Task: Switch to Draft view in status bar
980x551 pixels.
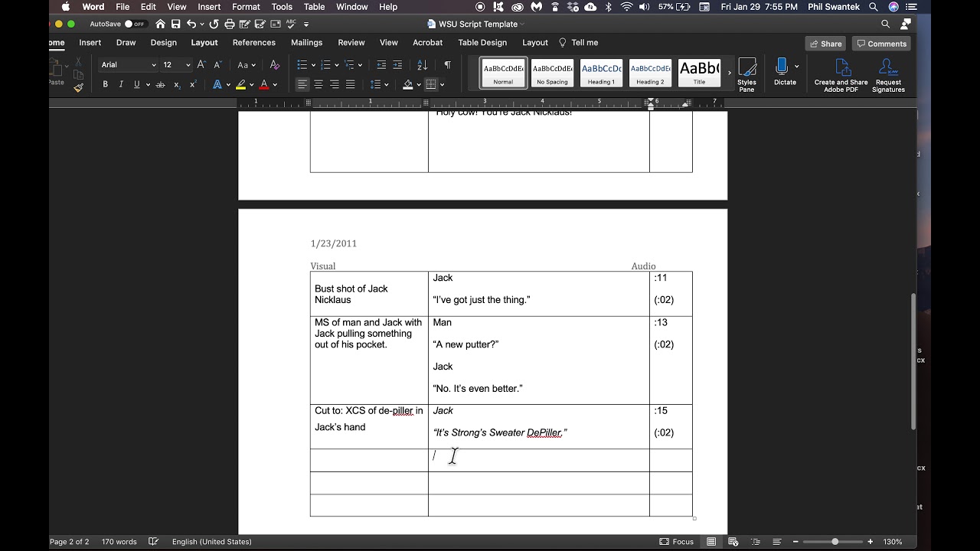Action: (x=777, y=542)
